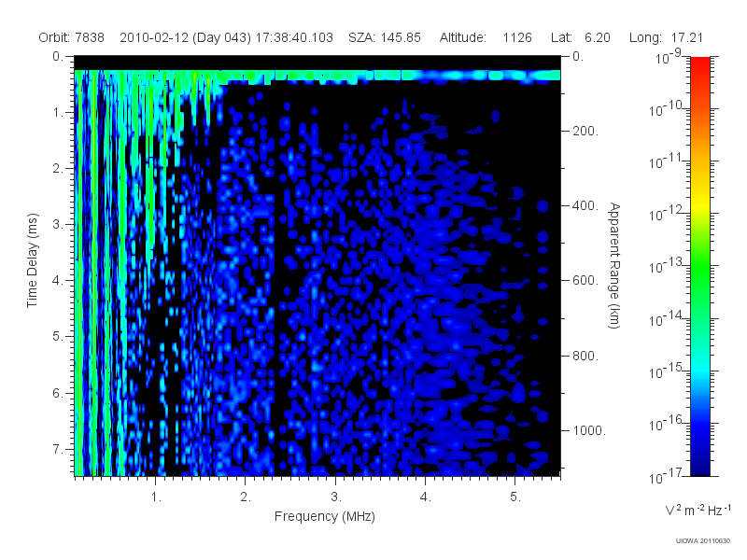The width and height of the screenshot is (747, 560).
Task: Click the 4. frequency tick label
Action: (x=426, y=497)
